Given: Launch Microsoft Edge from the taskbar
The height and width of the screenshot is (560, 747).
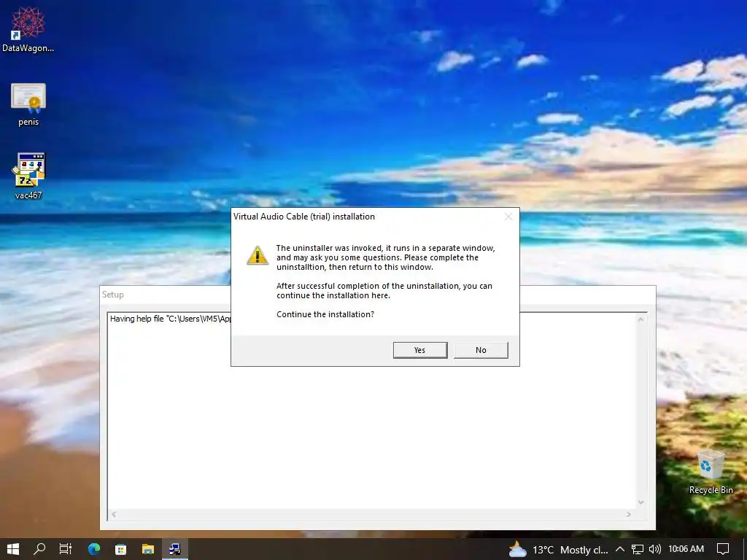Looking at the screenshot, I should [94, 549].
